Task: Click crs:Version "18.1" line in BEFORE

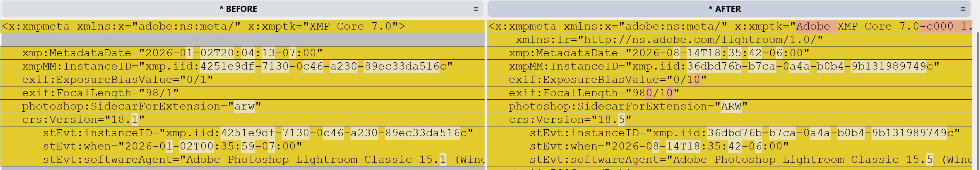Action: 242,120
